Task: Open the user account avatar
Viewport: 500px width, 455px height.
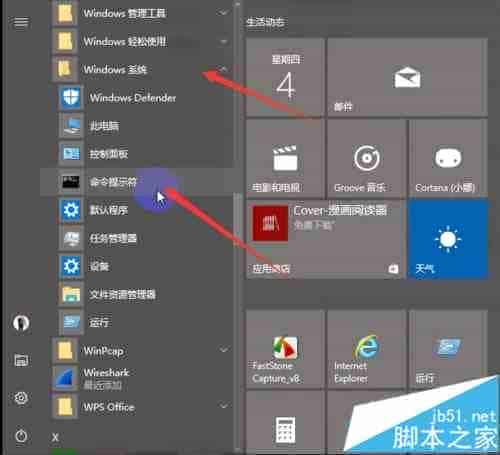Action: (x=21, y=322)
